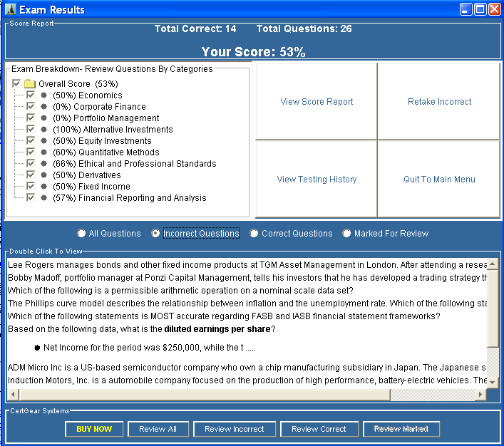
Task: Toggle the Equity Investments checkbox
Action: [31, 141]
